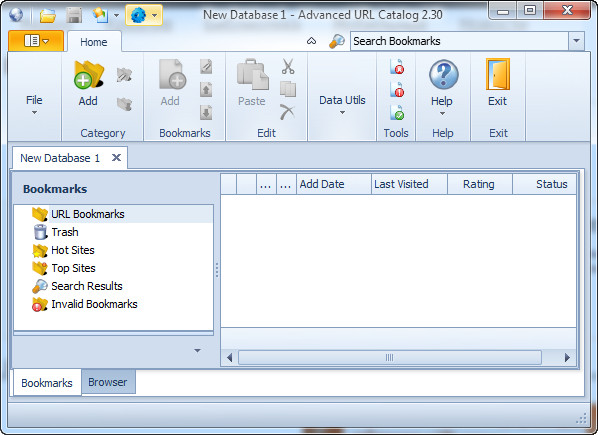Click the Copy pages icon
Viewport: 598px width, 435px height.
(x=288, y=89)
